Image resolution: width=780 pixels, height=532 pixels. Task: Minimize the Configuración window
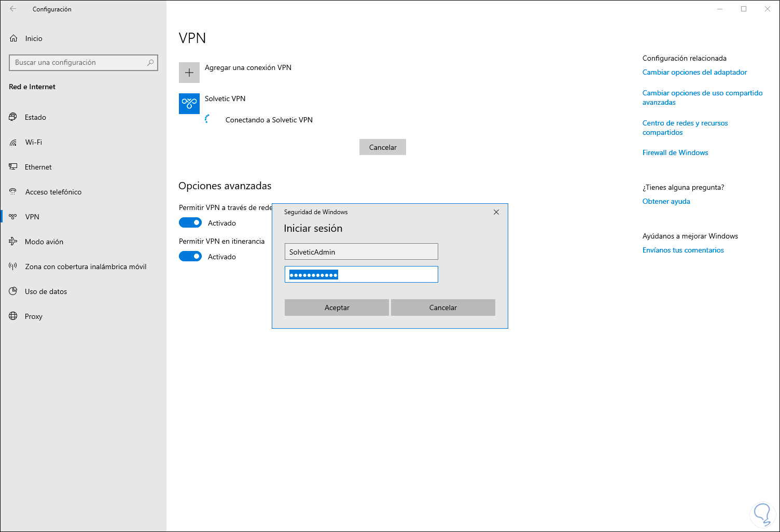point(720,9)
